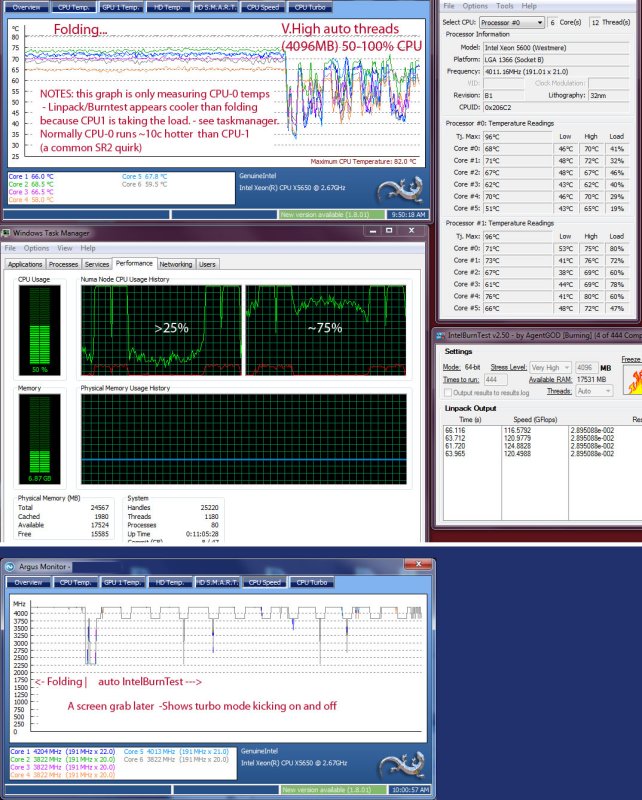The width and height of the screenshot is (642, 800).
Task: Open CPU Speed tab in the Argus temperature graph window
Action: click(263, 7)
